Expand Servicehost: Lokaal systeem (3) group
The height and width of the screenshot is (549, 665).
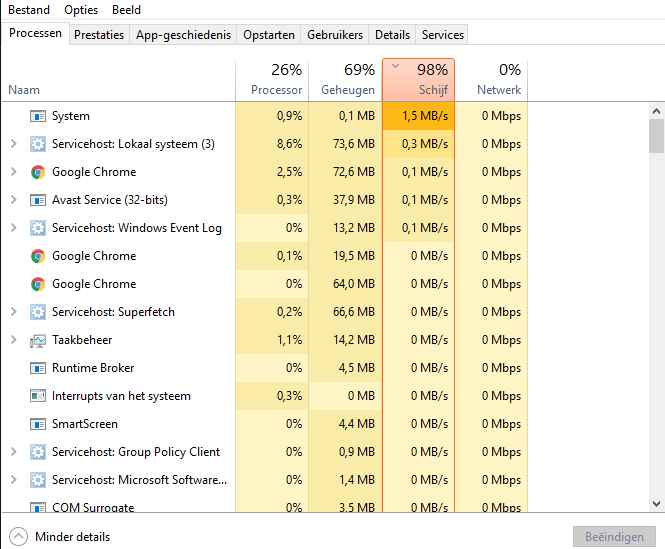click(x=13, y=144)
